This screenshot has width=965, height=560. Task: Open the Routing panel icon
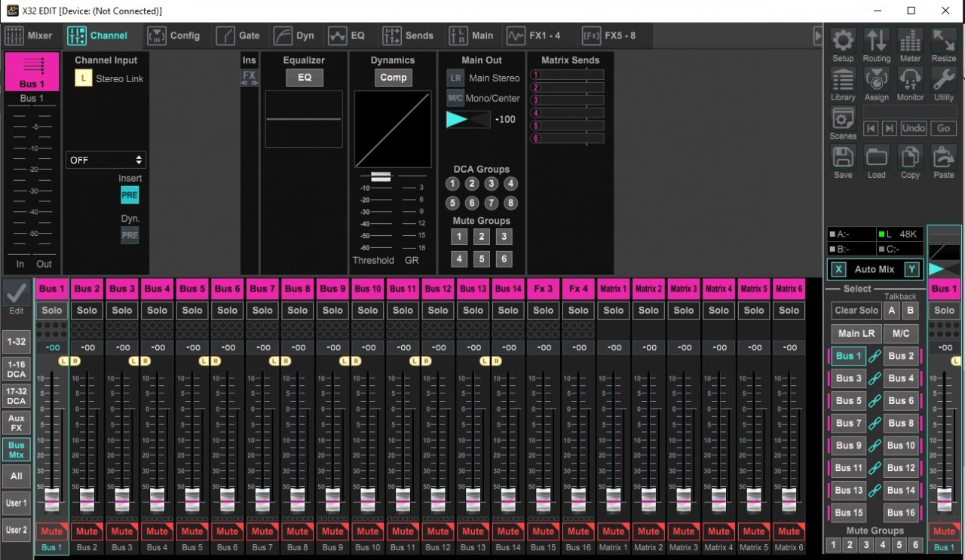point(876,40)
